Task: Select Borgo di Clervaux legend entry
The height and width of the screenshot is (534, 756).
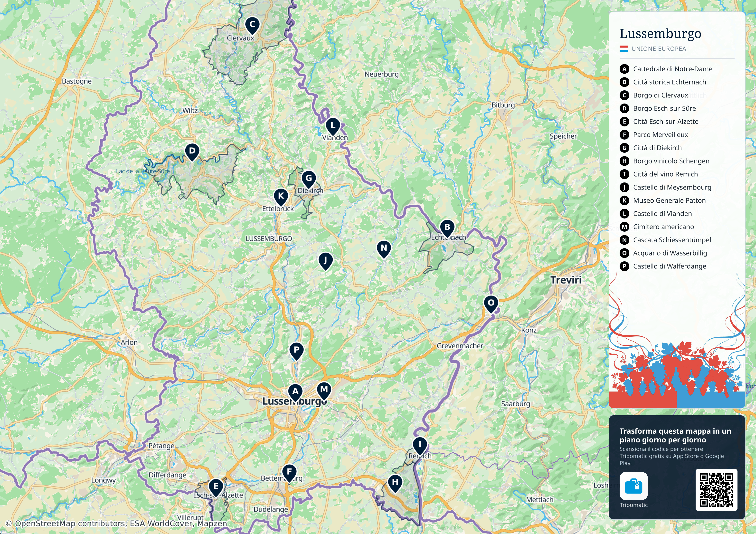Action: pos(654,95)
